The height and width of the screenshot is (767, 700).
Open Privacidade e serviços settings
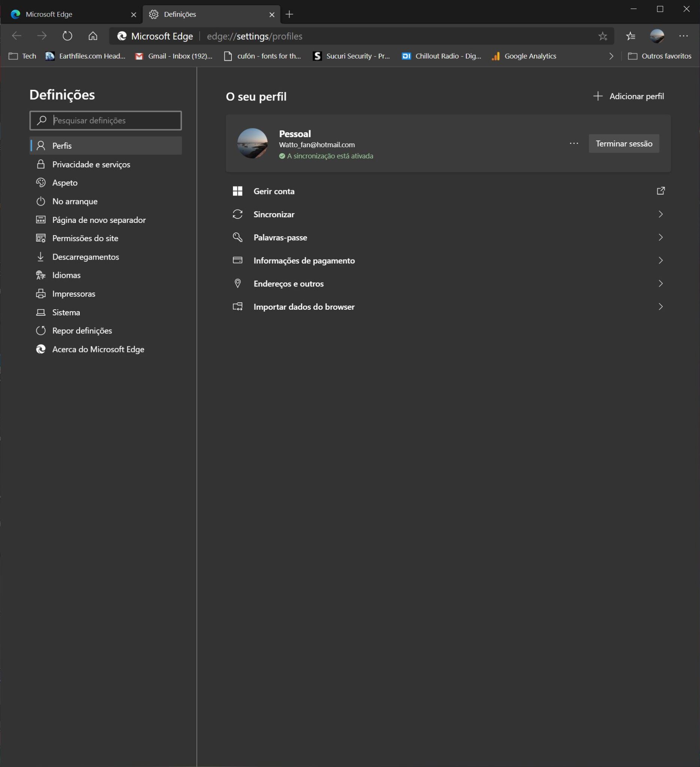tap(91, 164)
